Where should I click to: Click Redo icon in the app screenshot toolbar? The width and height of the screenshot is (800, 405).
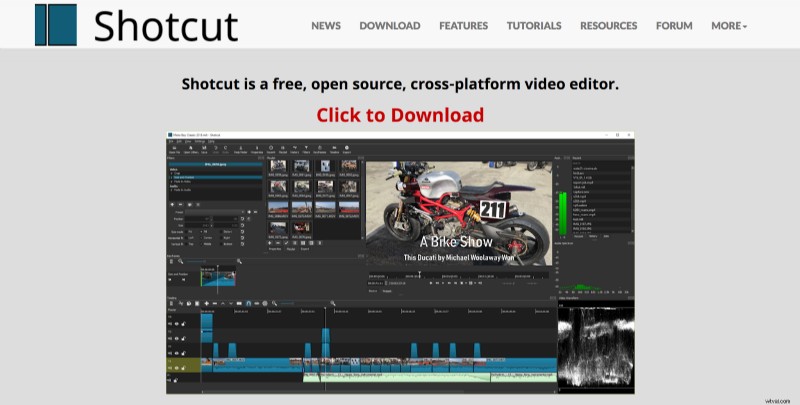(x=226, y=149)
